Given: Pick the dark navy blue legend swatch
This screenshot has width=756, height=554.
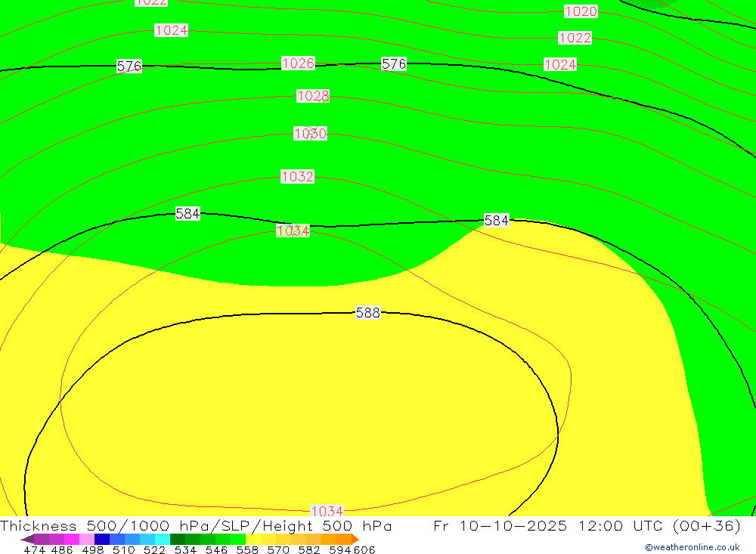Looking at the screenshot, I should 102,539.
